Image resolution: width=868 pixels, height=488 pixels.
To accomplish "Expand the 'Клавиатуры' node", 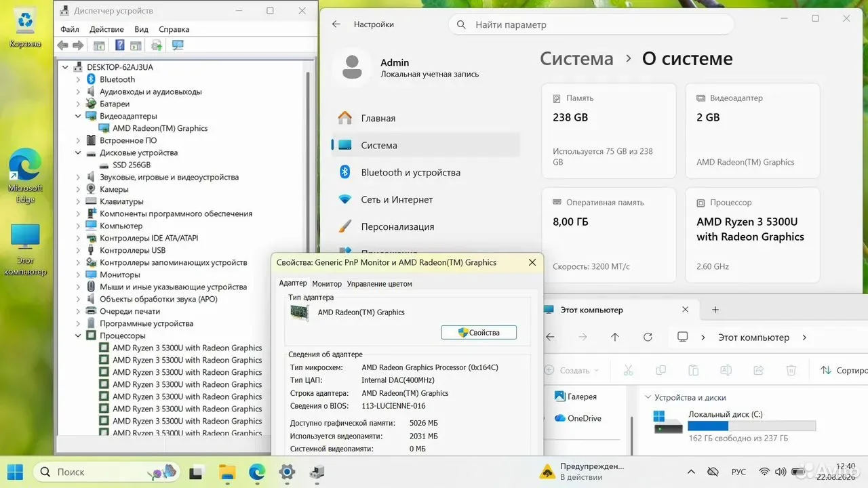I will pos(78,201).
